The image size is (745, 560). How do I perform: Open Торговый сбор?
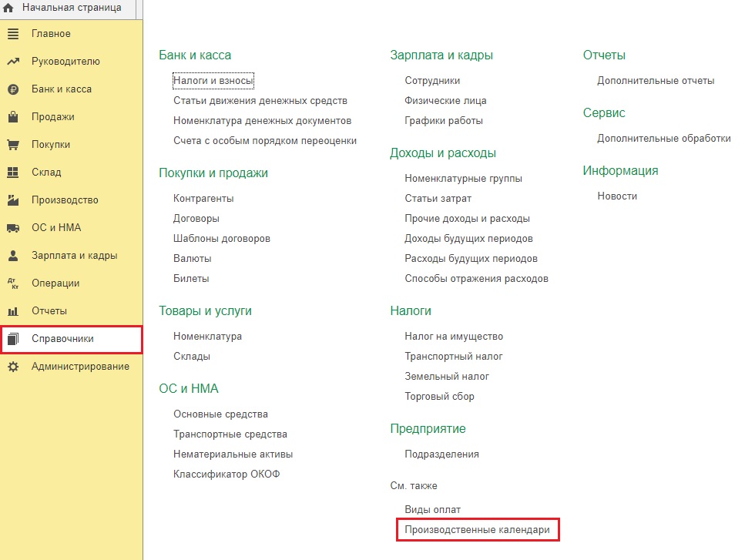[439, 396]
